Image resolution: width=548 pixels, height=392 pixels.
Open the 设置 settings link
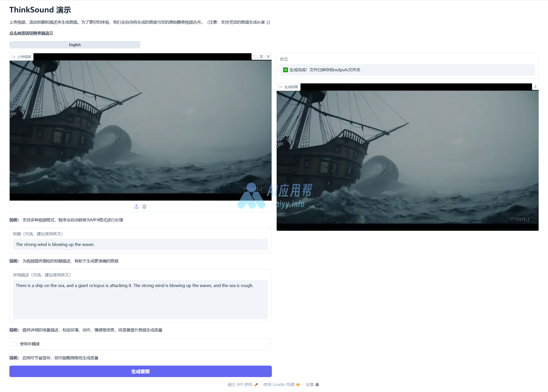coord(312,385)
